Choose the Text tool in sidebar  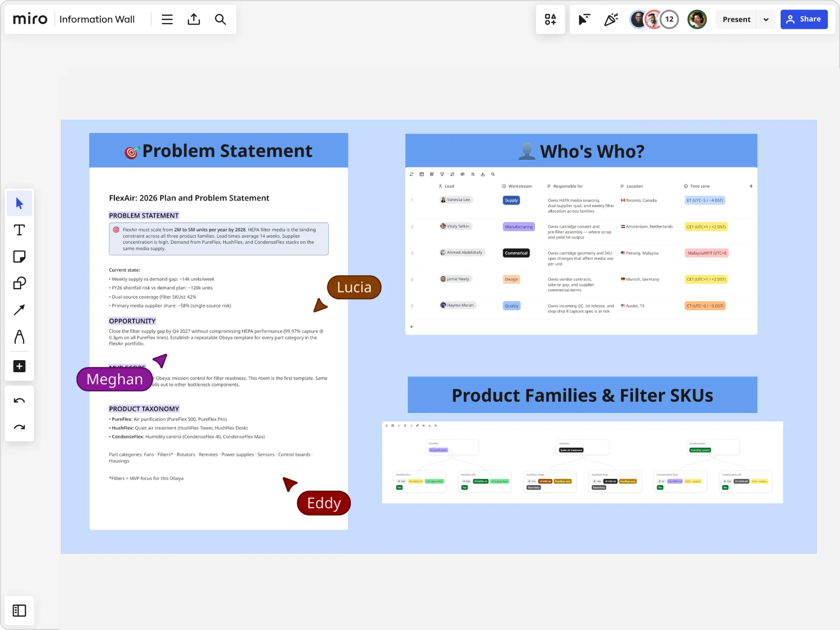[19, 230]
